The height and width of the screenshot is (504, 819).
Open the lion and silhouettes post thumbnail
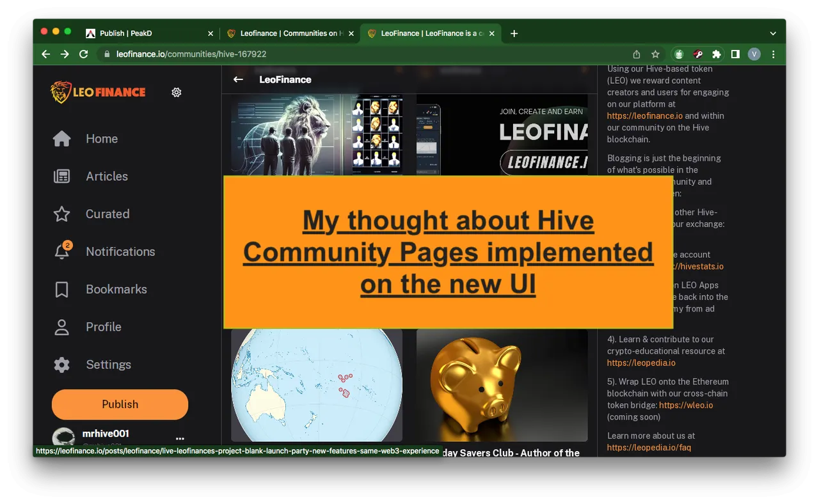317,134
